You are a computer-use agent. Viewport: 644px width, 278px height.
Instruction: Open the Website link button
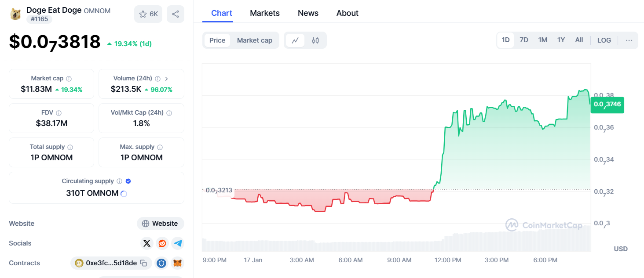pyautogui.click(x=161, y=224)
